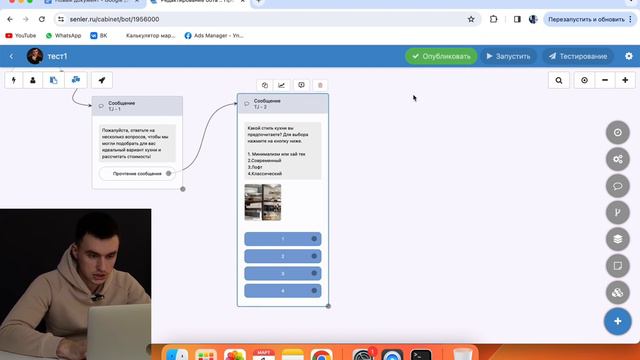Screen dimensions: 640x360
Task: Click the Прочтение сообщения condition pill
Action: (x=137, y=173)
